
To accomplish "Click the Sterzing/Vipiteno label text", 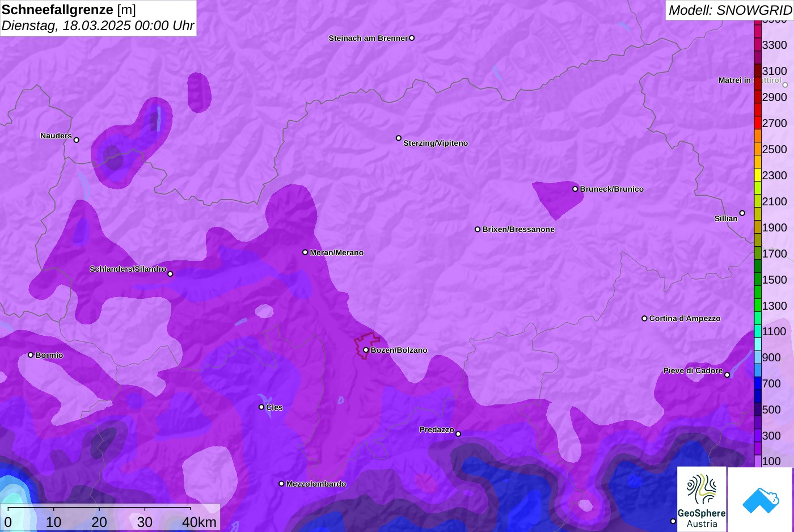I will coord(436,143).
